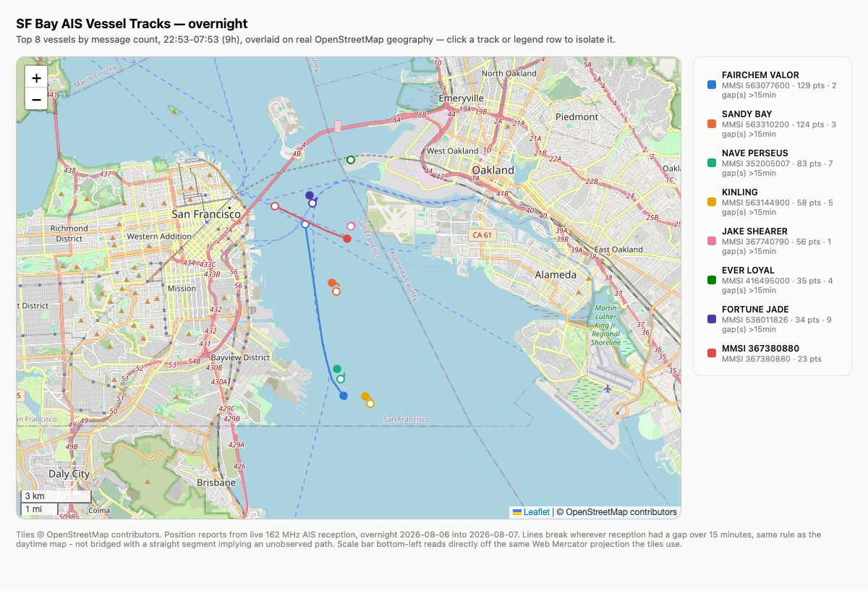Click the CA 61 road shield
The height and width of the screenshot is (591, 868).
(x=481, y=235)
